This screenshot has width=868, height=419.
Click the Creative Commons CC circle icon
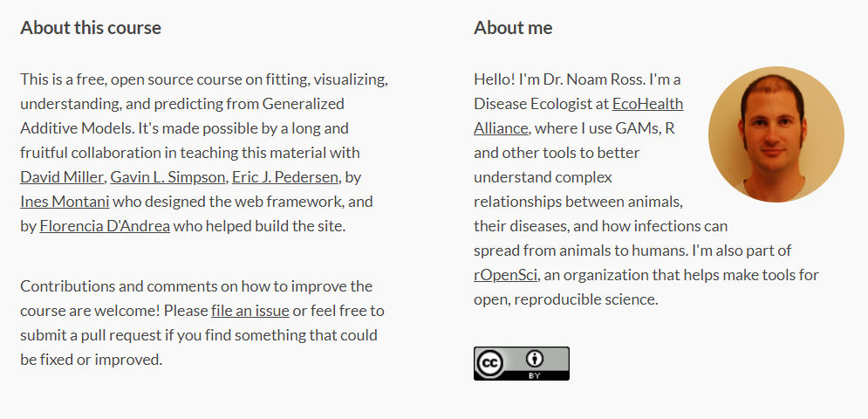pyautogui.click(x=491, y=361)
